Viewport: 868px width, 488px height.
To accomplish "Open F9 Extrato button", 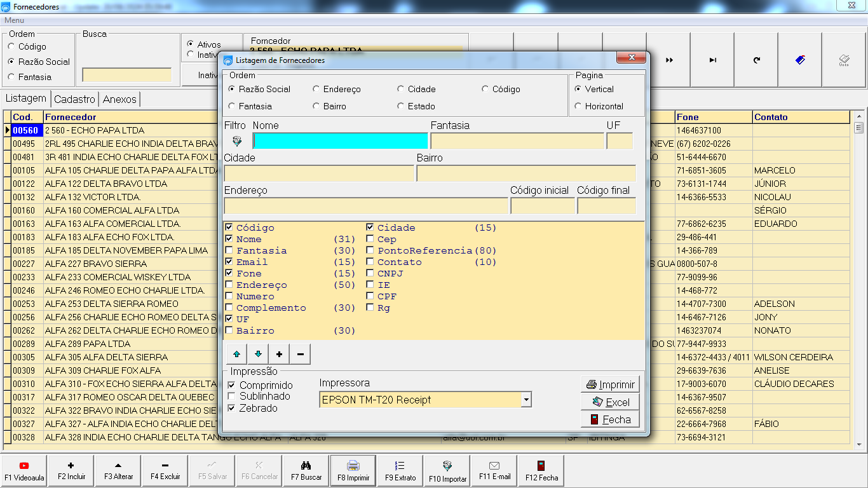I will coord(400,471).
